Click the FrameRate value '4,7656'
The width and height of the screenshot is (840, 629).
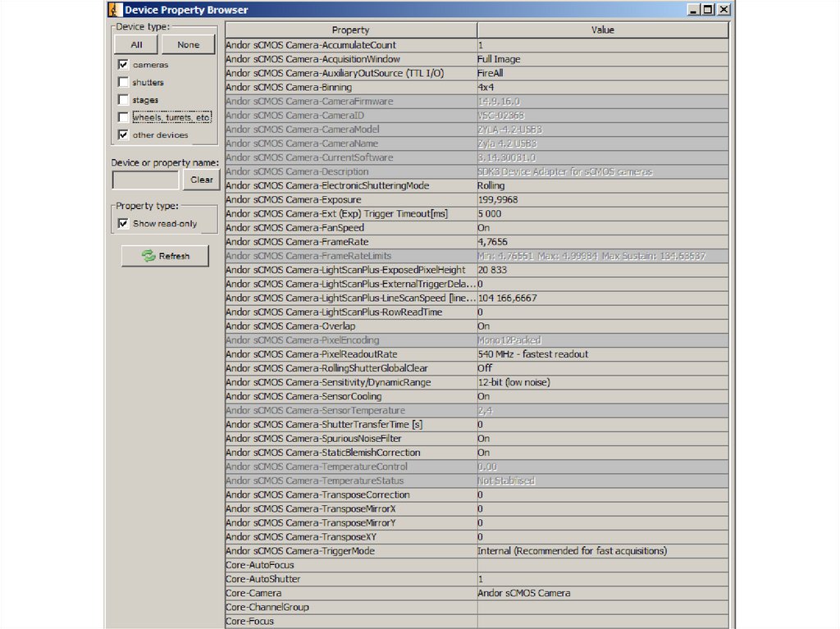tap(603, 242)
